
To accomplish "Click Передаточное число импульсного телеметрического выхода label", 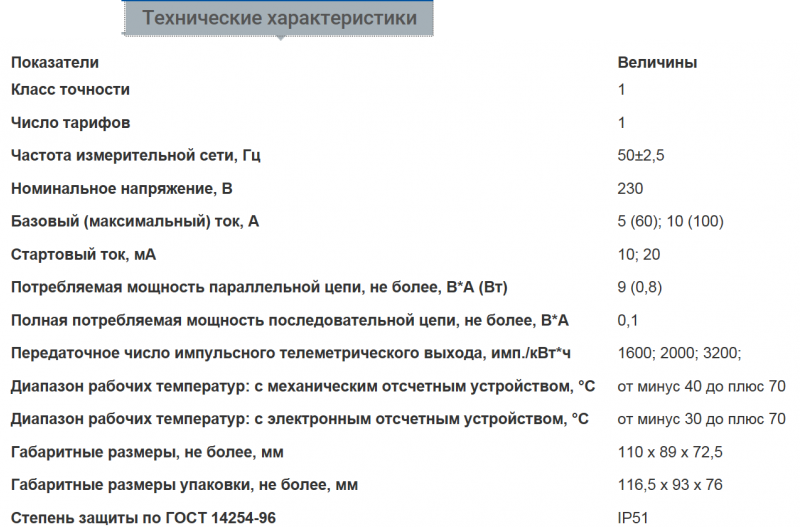I will click(x=291, y=353).
